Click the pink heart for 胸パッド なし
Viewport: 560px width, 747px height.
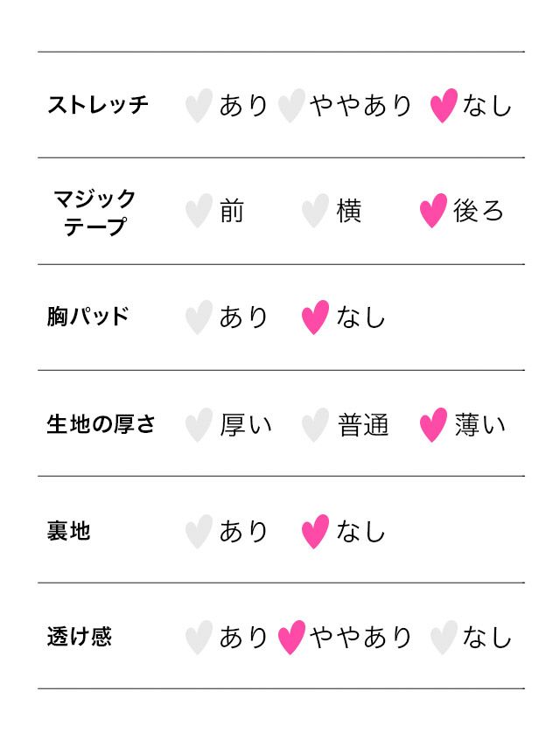click(315, 318)
